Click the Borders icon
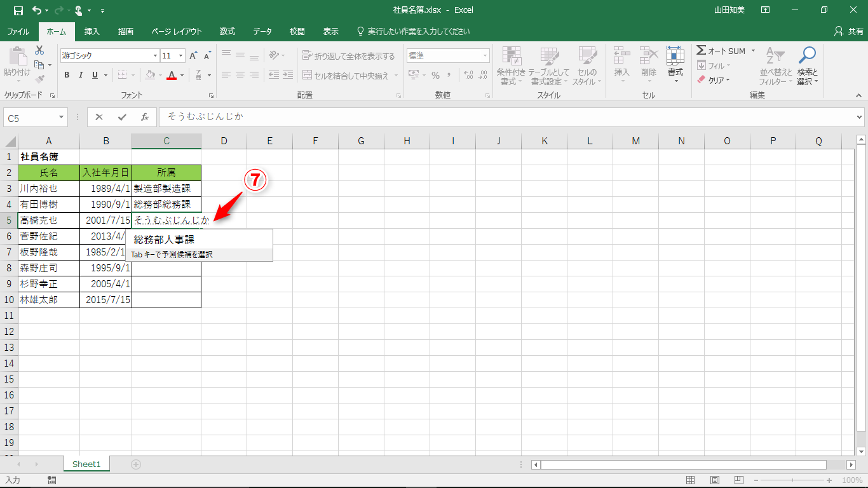Image resolution: width=868 pixels, height=488 pixels. (x=123, y=75)
